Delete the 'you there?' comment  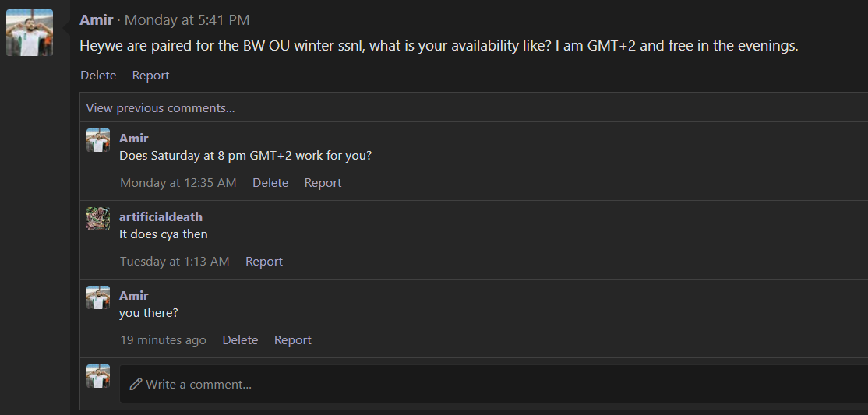(240, 339)
